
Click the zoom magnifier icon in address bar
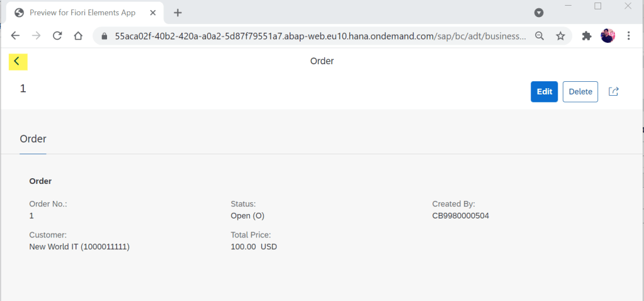coord(539,36)
